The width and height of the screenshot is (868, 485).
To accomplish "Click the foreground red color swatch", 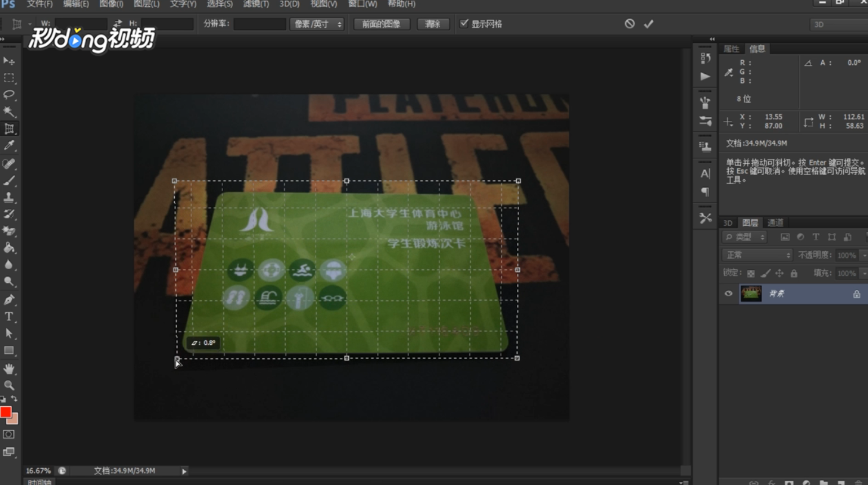I will coord(6,412).
